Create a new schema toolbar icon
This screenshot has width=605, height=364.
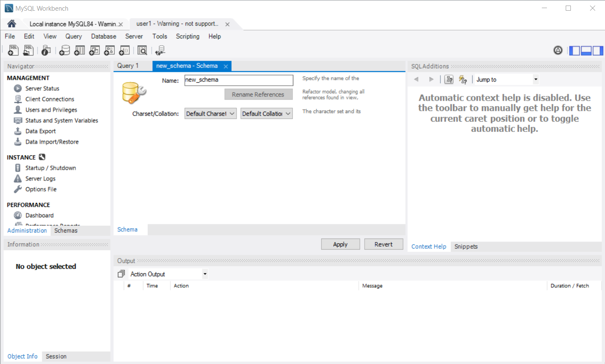pos(64,50)
